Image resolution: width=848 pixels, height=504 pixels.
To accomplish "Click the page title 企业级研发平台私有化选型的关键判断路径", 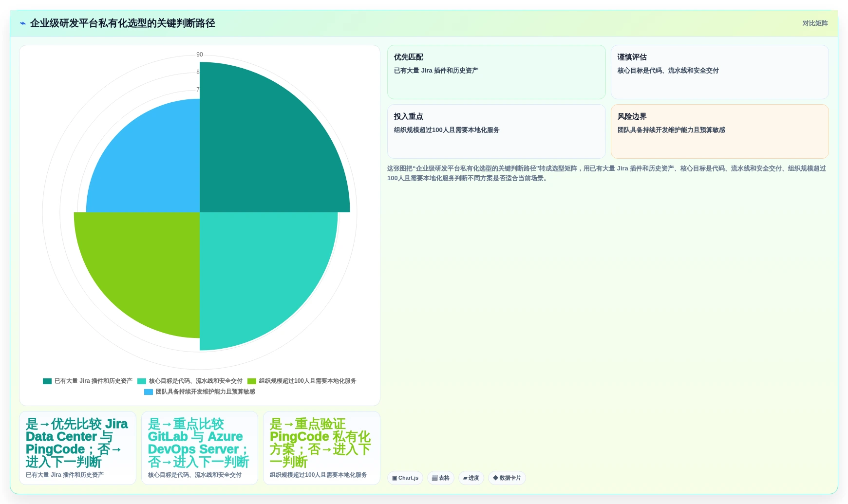I will point(123,23).
